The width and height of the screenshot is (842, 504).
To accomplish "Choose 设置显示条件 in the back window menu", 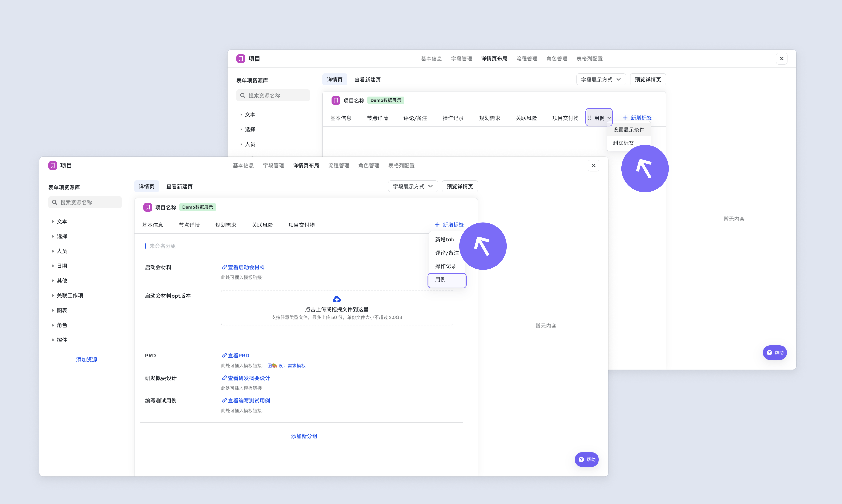I will click(629, 130).
